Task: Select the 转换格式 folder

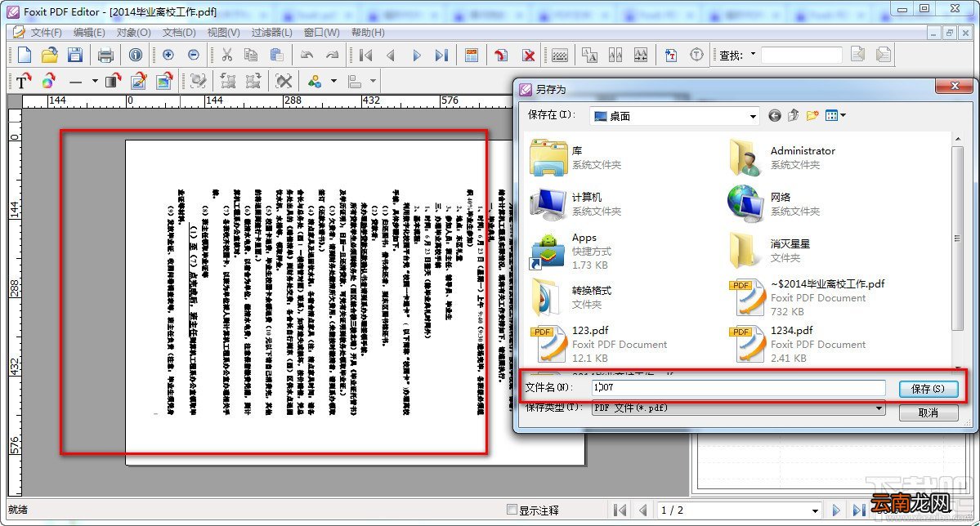Action: point(571,297)
